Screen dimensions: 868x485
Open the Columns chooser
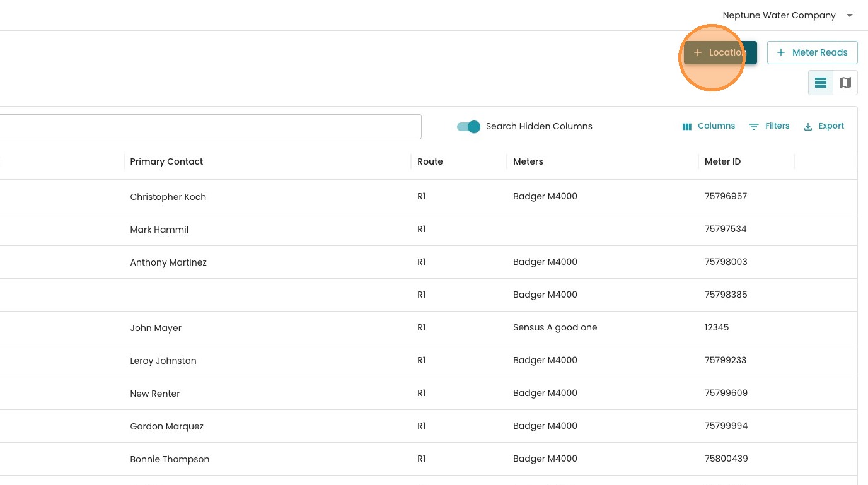709,126
